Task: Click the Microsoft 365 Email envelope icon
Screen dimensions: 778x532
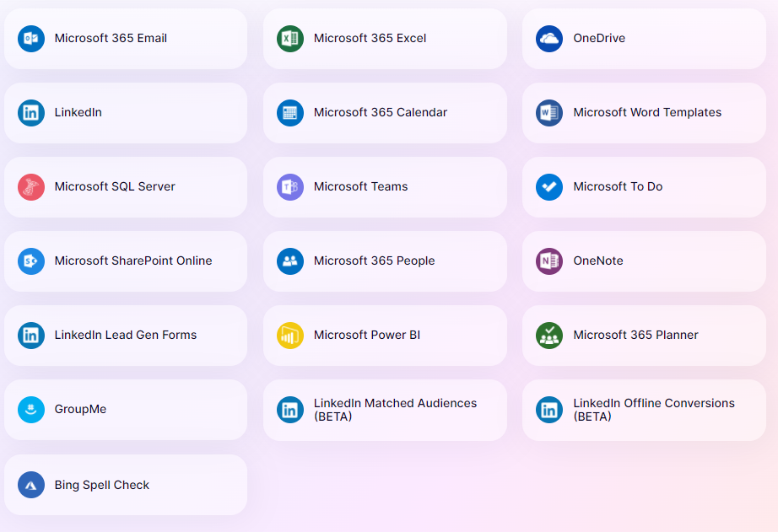Action: click(x=30, y=38)
